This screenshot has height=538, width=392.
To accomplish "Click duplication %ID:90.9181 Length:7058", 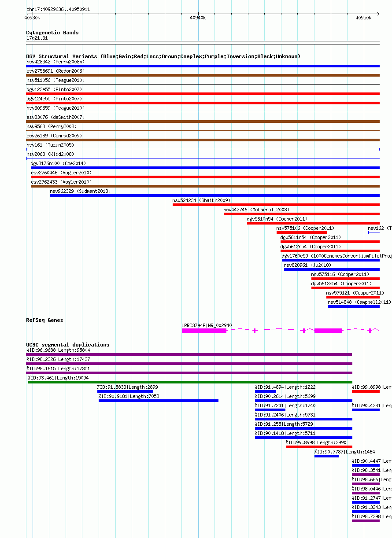I will pyautogui.click(x=159, y=401).
